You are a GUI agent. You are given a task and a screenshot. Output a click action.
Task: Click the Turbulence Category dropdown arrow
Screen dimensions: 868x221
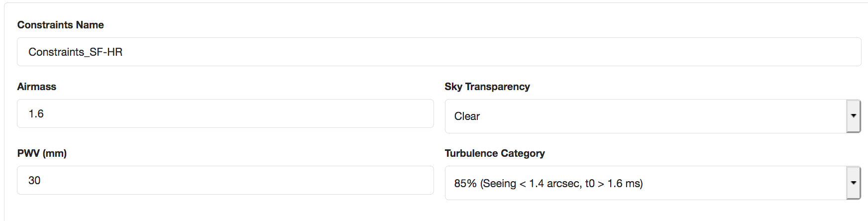pos(854,183)
